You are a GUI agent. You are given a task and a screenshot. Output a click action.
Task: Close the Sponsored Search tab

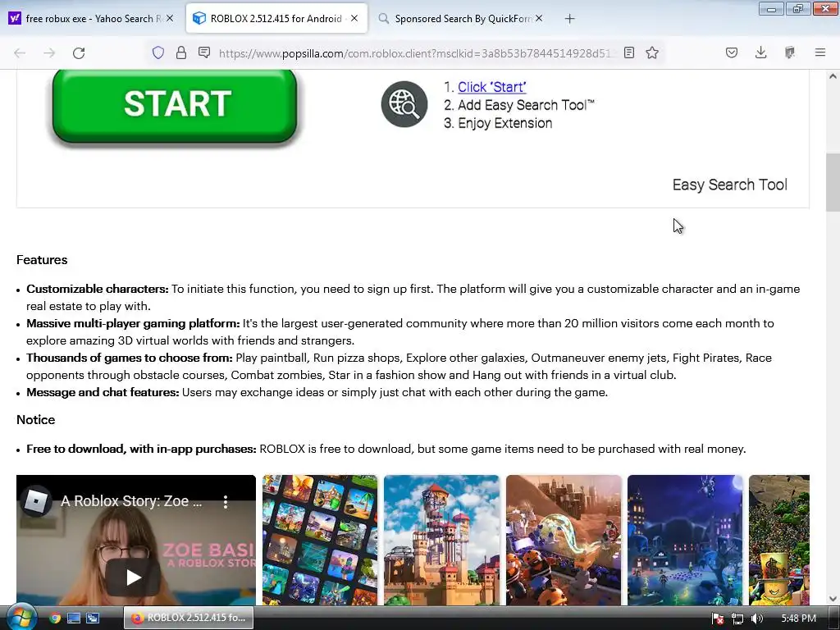[x=539, y=18]
